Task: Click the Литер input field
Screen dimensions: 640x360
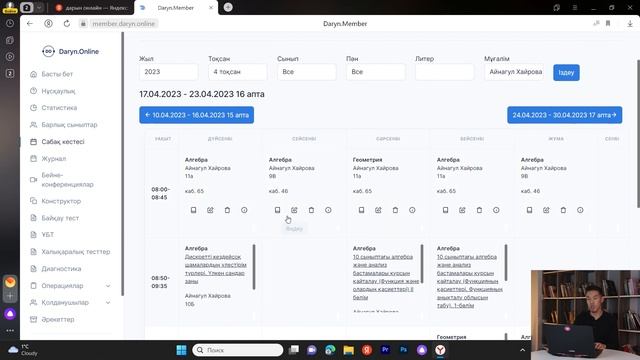Action: click(x=444, y=72)
